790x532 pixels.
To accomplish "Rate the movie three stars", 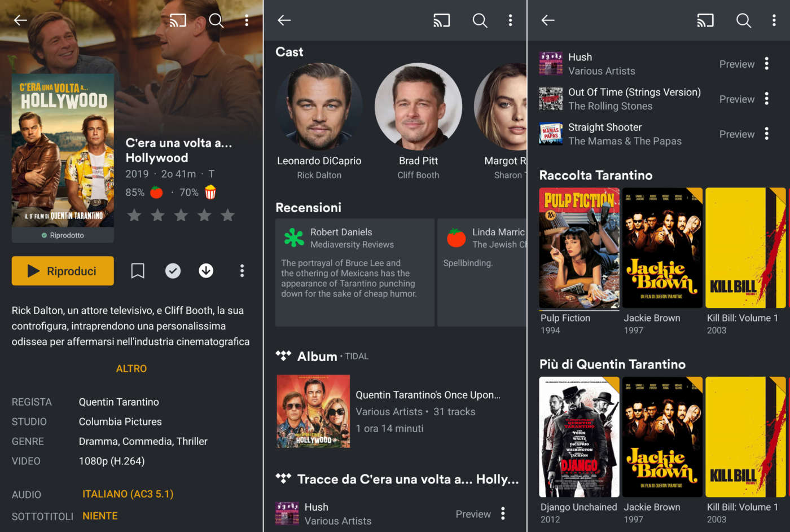I will (181, 215).
